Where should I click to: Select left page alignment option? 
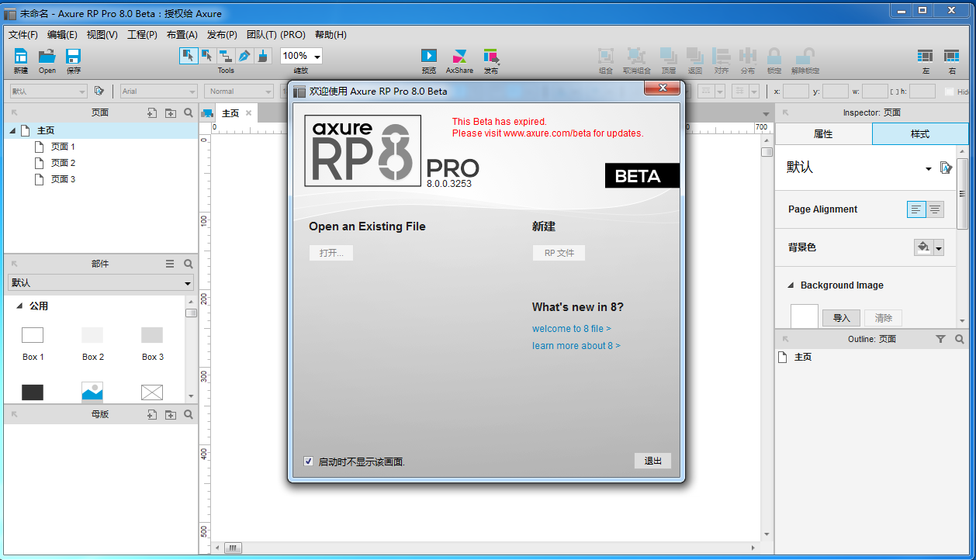916,209
